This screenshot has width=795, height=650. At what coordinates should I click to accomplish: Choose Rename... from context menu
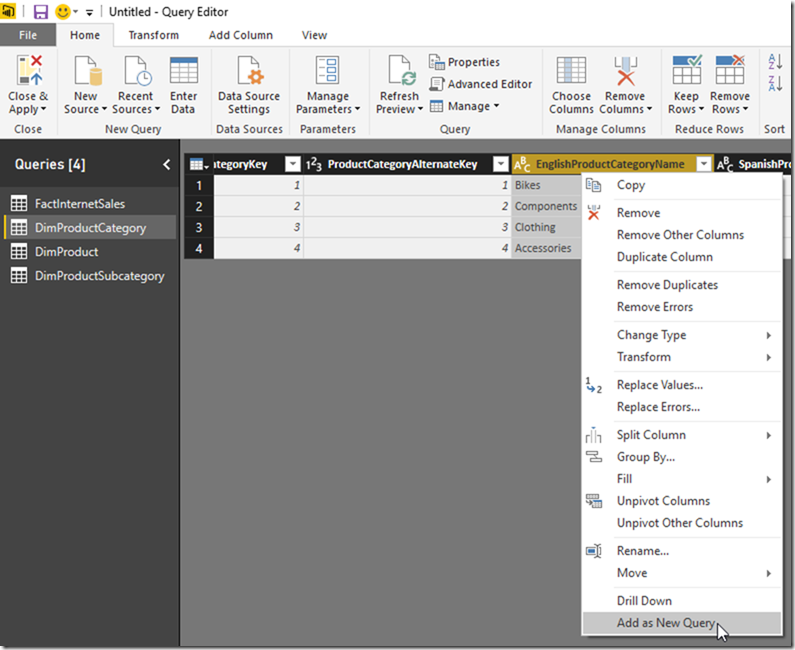pos(682,551)
